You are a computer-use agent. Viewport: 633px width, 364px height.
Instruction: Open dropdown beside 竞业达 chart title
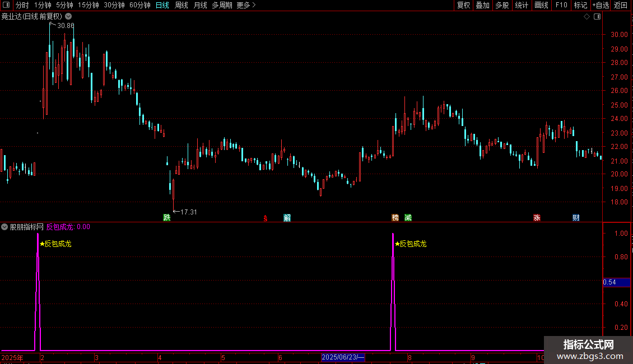(69, 17)
